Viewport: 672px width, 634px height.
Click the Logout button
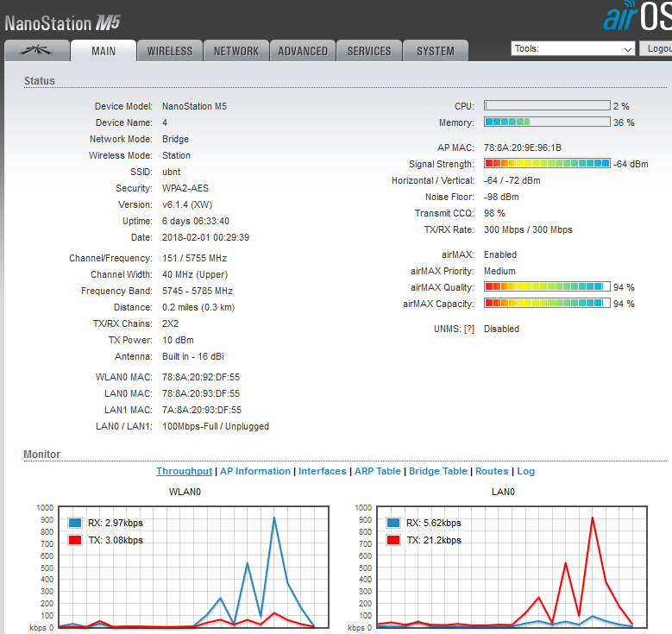[657, 49]
